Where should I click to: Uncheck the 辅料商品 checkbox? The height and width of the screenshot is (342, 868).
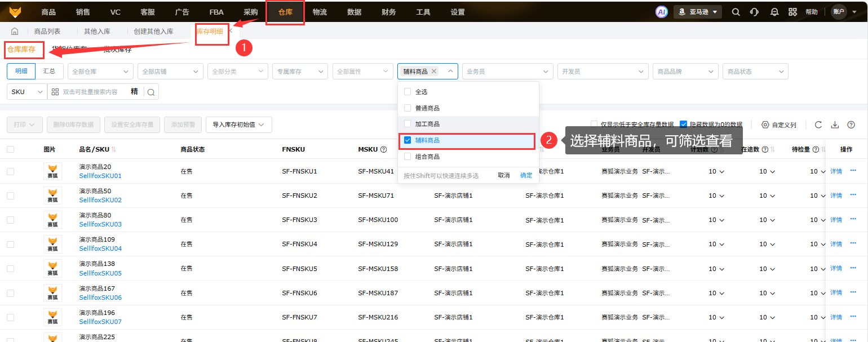pyautogui.click(x=408, y=140)
